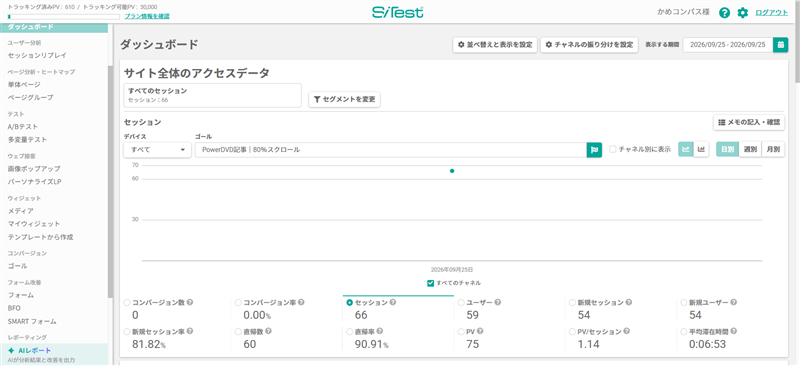The height and width of the screenshot is (366, 800).
Task: Click セグメントを変更 button
Action: tap(344, 100)
